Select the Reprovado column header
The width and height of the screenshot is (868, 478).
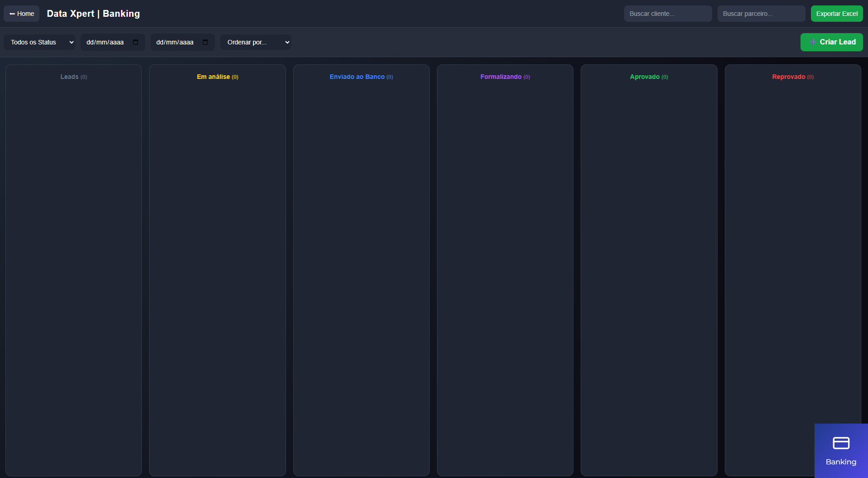point(792,77)
